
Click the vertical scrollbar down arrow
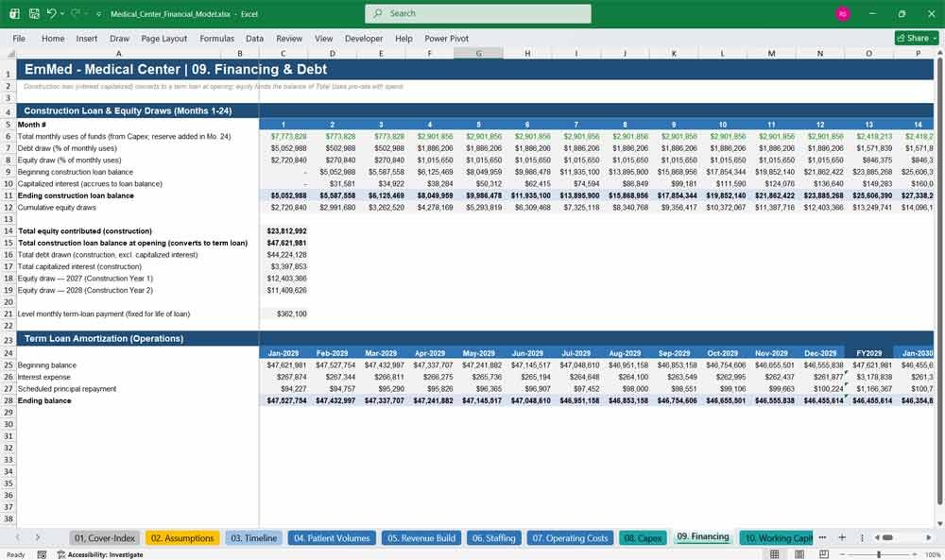click(x=940, y=523)
